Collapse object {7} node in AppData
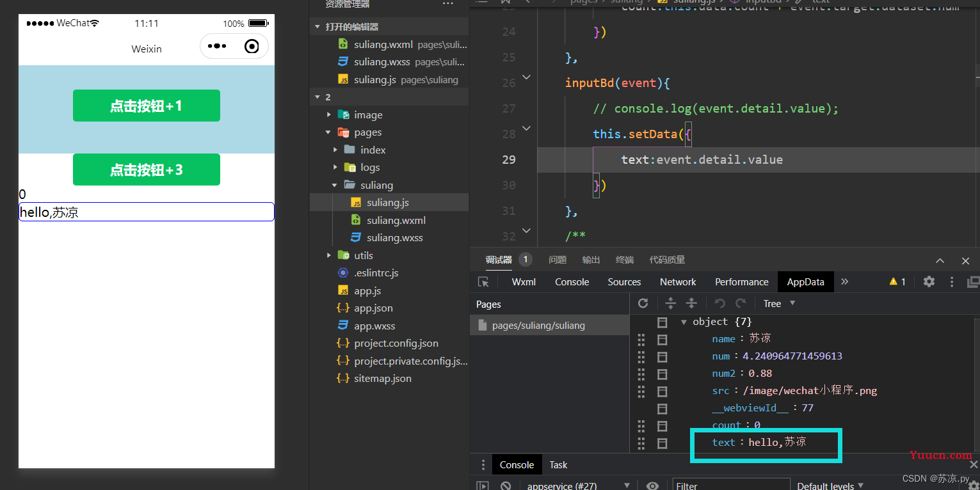Viewport: 980px width, 490px height. pos(684,322)
